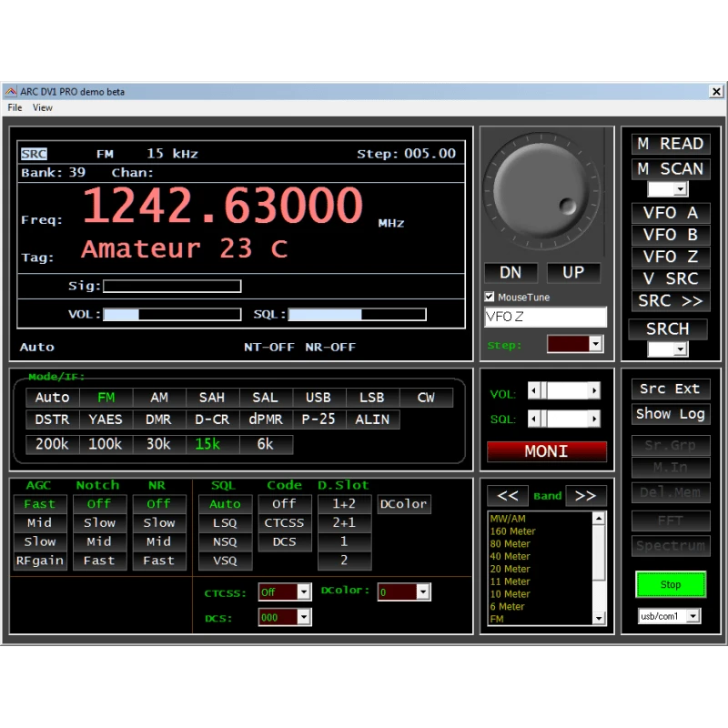This screenshot has height=728, width=728.
Task: Open the File menu
Action: point(15,107)
